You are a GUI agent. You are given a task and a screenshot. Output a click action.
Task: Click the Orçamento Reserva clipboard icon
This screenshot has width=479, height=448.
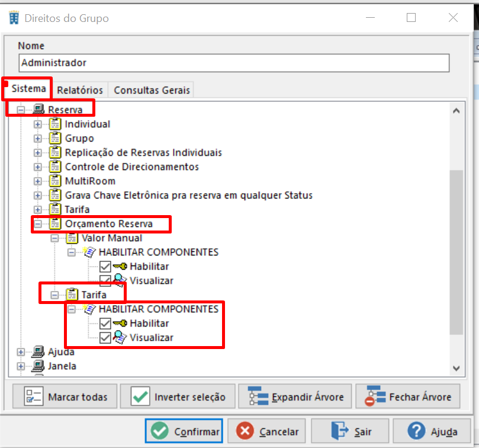[x=55, y=223]
